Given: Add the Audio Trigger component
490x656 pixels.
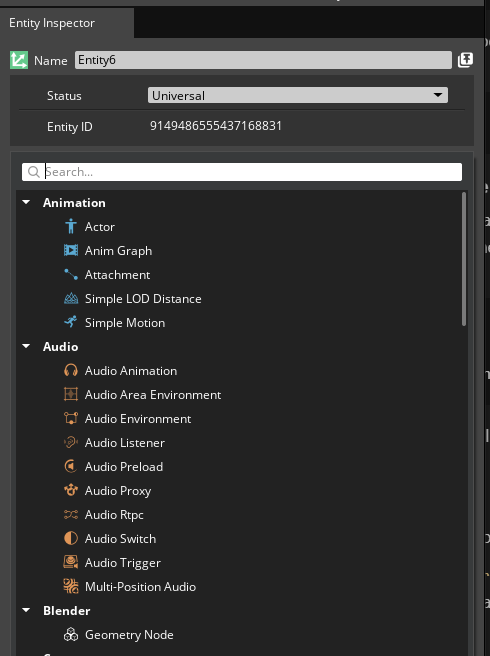Looking at the screenshot, I should 123,563.
